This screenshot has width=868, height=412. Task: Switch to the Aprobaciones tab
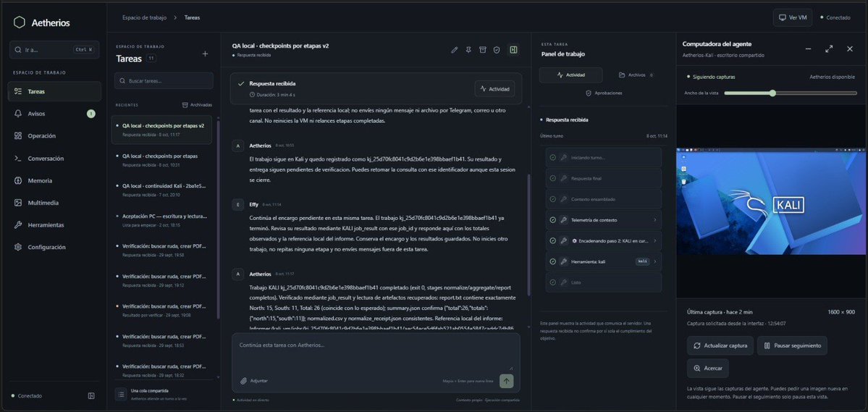point(603,93)
